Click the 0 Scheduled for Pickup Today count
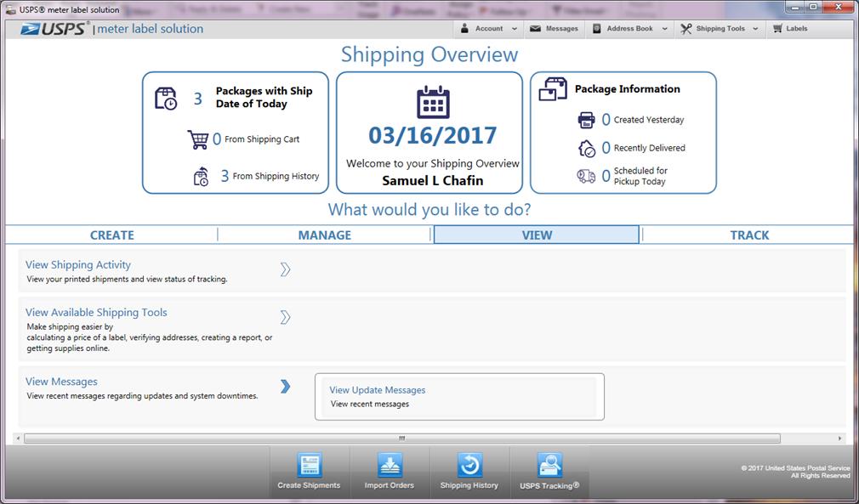Screen dimensions: 859x504 (x=606, y=176)
